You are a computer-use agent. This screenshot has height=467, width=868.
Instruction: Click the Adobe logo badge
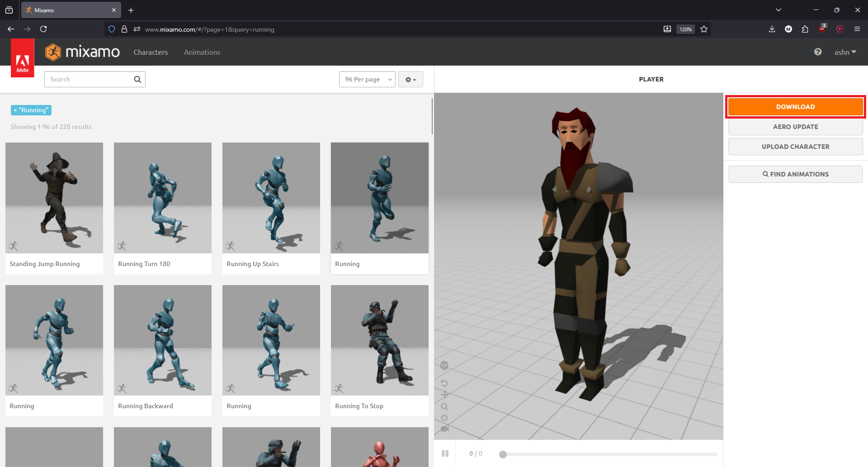click(23, 58)
